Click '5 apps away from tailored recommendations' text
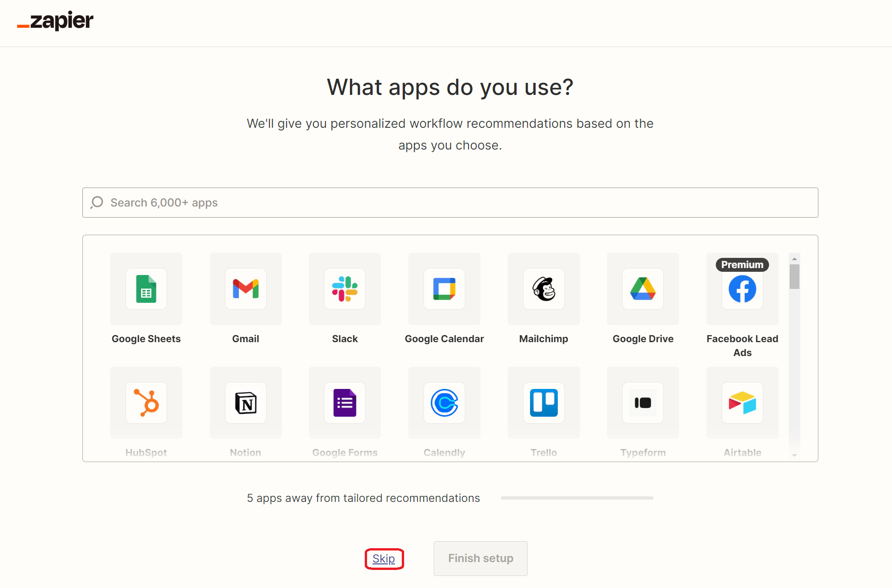Viewport: 892px width, 588px height. 363,498
